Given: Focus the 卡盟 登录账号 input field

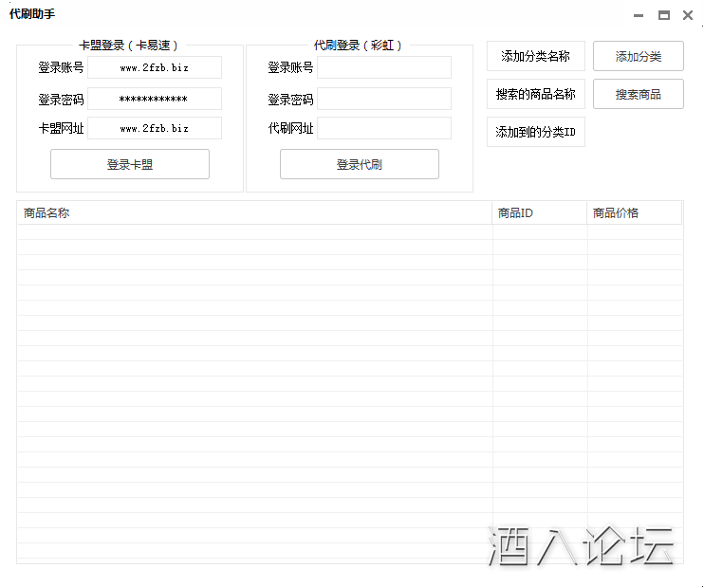Looking at the screenshot, I should 155,67.
